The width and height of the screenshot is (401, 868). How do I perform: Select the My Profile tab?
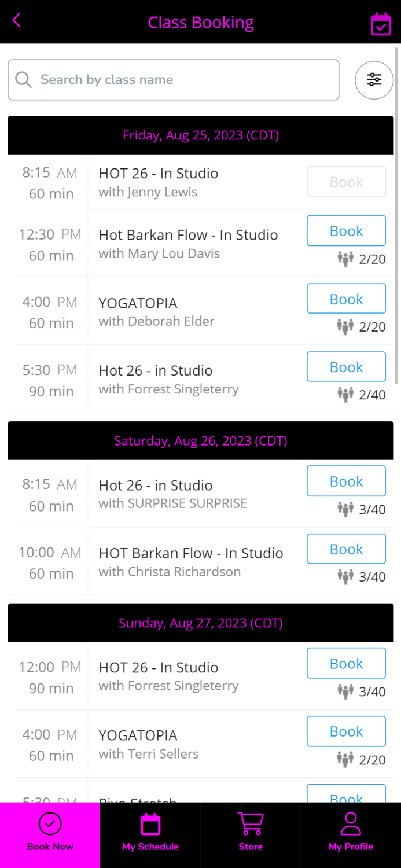[351, 835]
